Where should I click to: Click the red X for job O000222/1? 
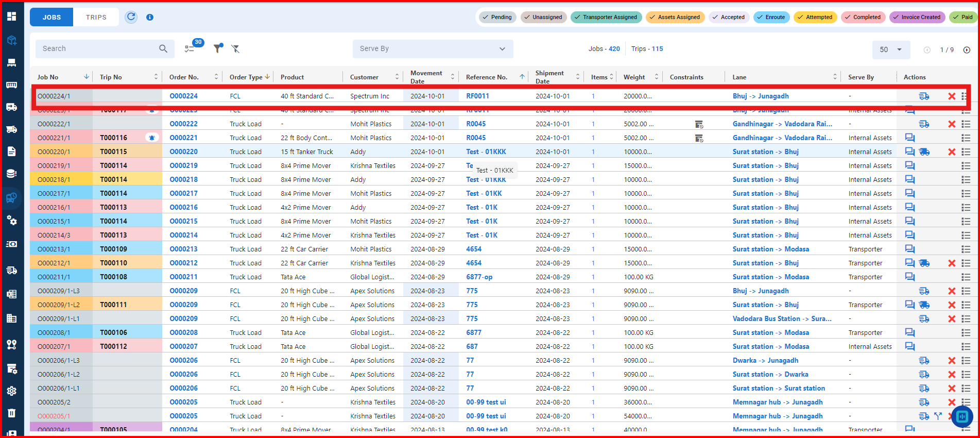tap(951, 124)
